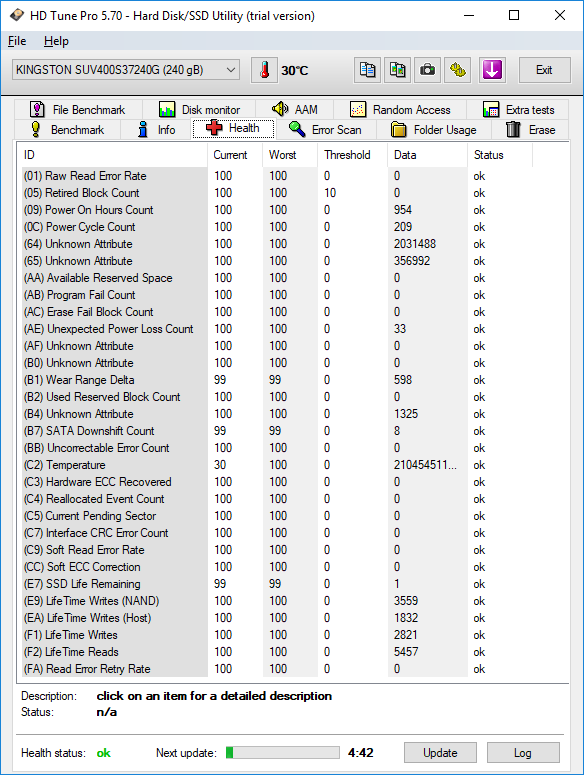Copy info to clipboard toolbar icon

(367, 70)
